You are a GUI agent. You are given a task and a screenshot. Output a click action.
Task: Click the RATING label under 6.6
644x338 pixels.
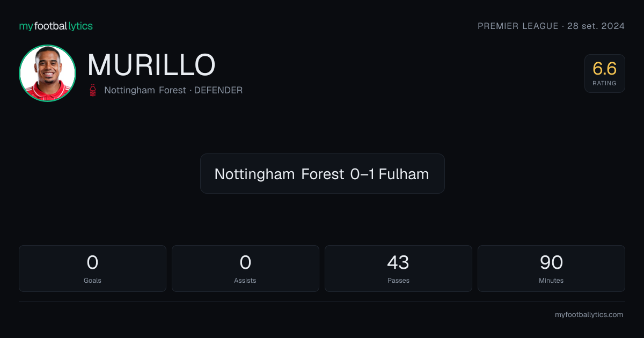point(604,83)
